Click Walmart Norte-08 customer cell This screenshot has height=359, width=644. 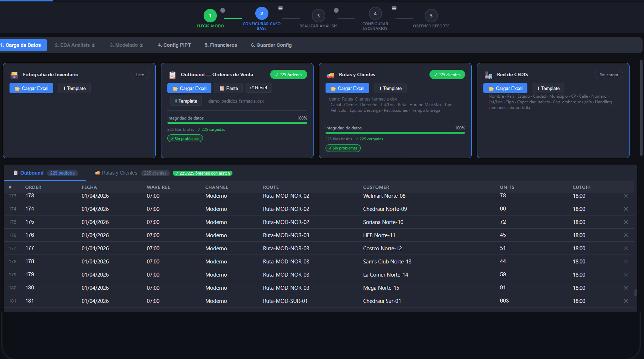coord(384,196)
